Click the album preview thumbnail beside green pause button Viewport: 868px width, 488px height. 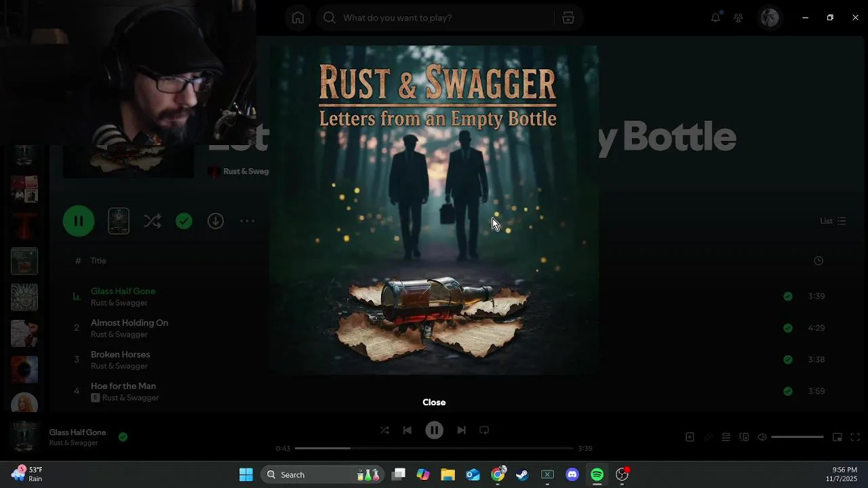point(119,221)
